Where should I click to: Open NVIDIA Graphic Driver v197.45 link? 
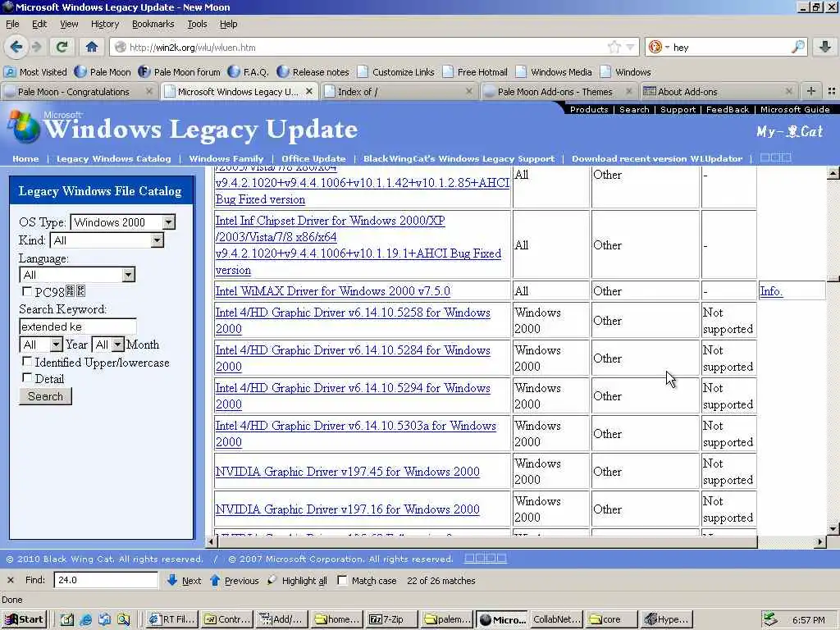(x=347, y=472)
